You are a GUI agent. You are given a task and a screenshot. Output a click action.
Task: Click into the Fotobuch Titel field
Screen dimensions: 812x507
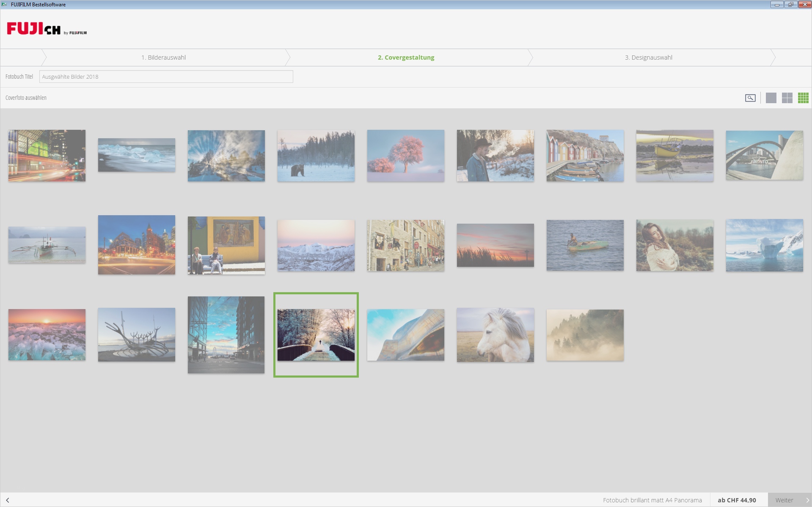166,77
